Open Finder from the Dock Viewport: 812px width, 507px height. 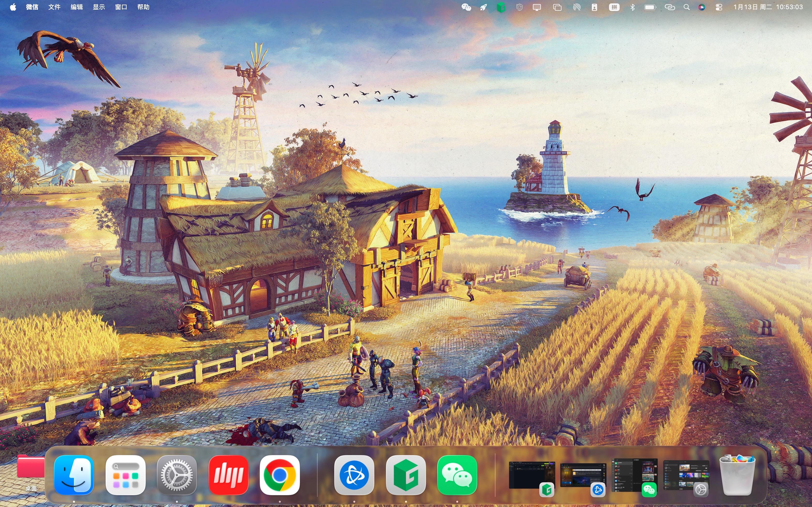[x=74, y=475]
